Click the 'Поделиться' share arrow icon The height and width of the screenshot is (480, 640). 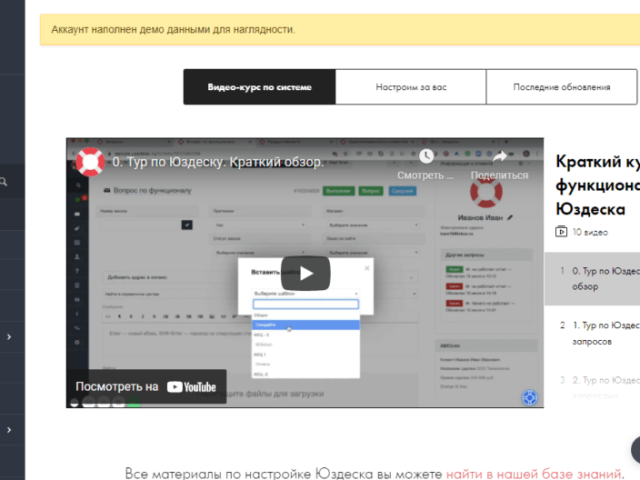point(500,156)
